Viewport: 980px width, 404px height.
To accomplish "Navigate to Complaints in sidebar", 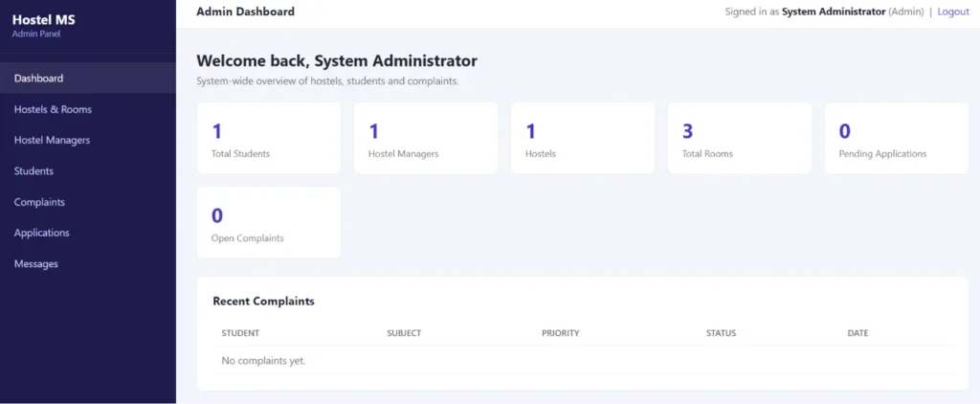I will pyautogui.click(x=88, y=202).
